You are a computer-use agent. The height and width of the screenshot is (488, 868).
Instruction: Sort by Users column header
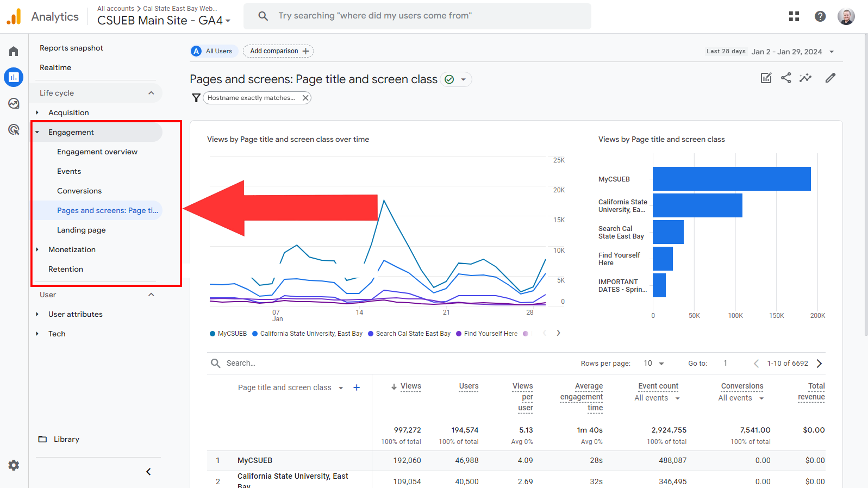coord(469,386)
